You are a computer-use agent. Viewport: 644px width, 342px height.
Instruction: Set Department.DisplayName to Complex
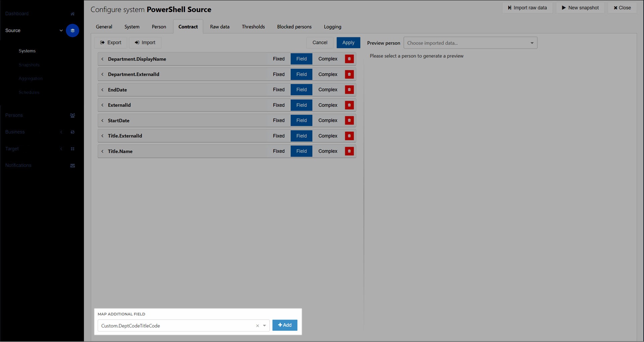[x=328, y=59]
